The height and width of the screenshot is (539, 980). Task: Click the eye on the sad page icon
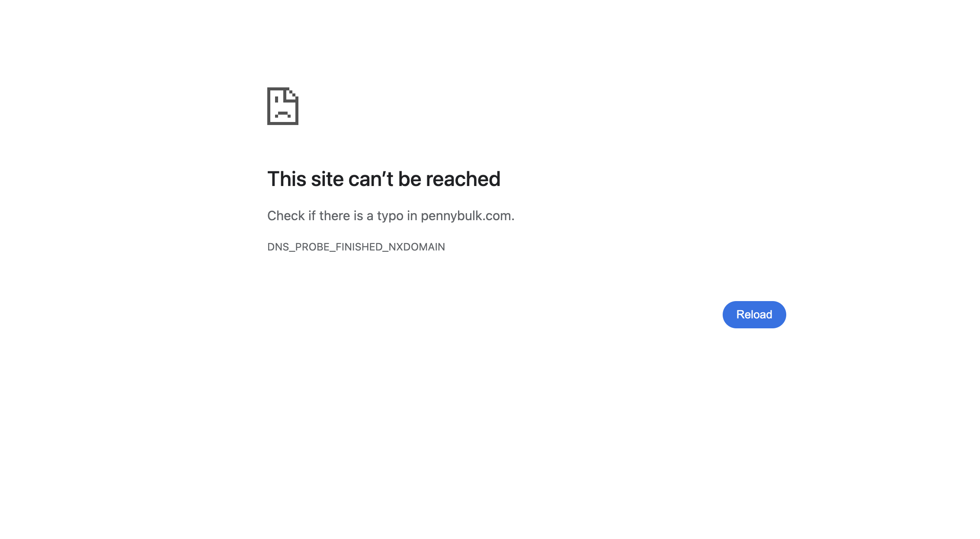(276, 100)
